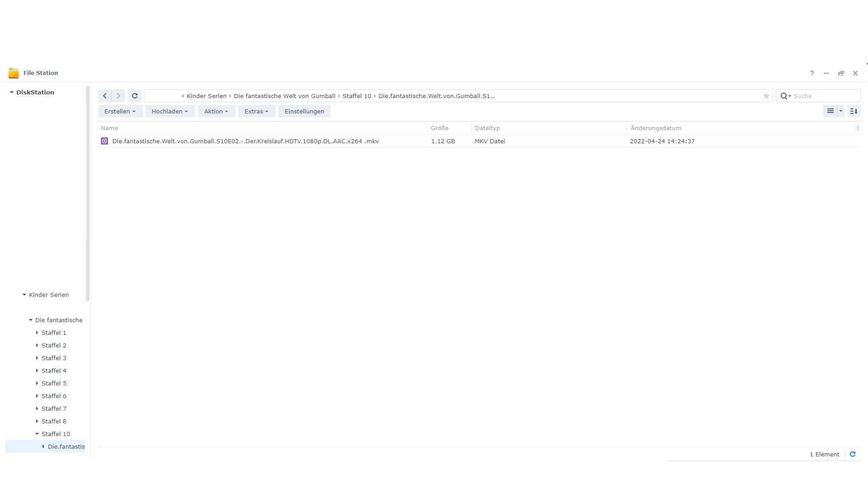
Task: Expand Staffel 3 tree folder
Action: [37, 358]
